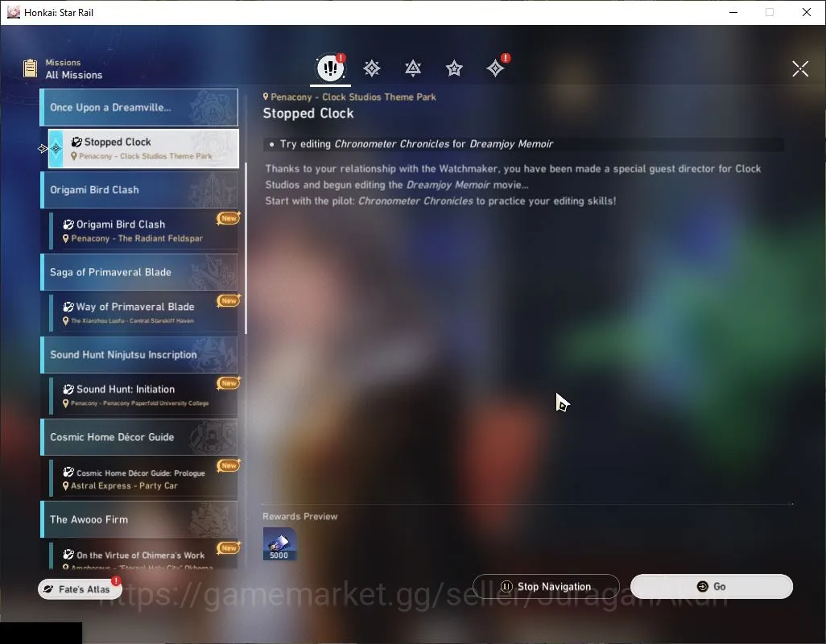This screenshot has height=644, width=826.
Task: Select the all-missions exclamation filter icon
Action: tap(330, 68)
